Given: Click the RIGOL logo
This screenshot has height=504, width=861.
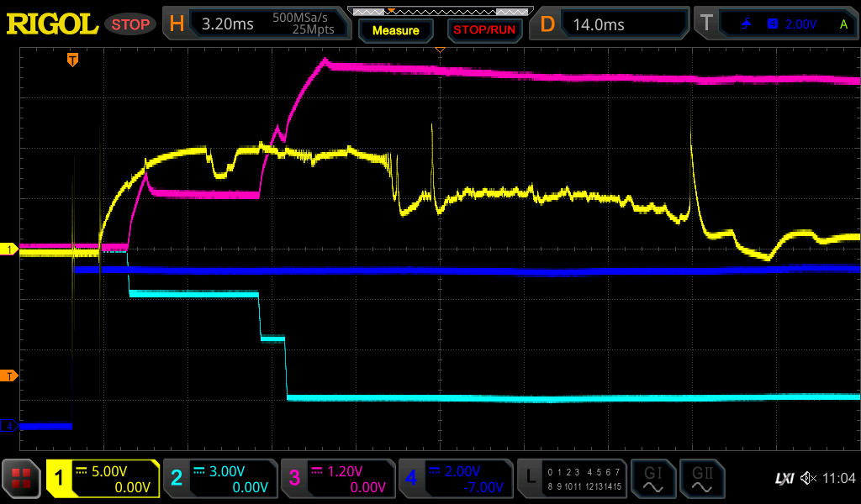Looking at the screenshot, I should (52, 24).
